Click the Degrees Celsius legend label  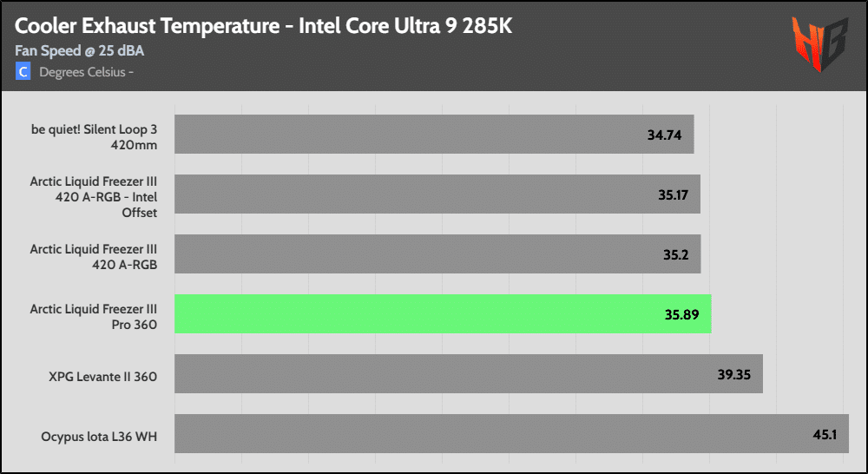click(86, 71)
